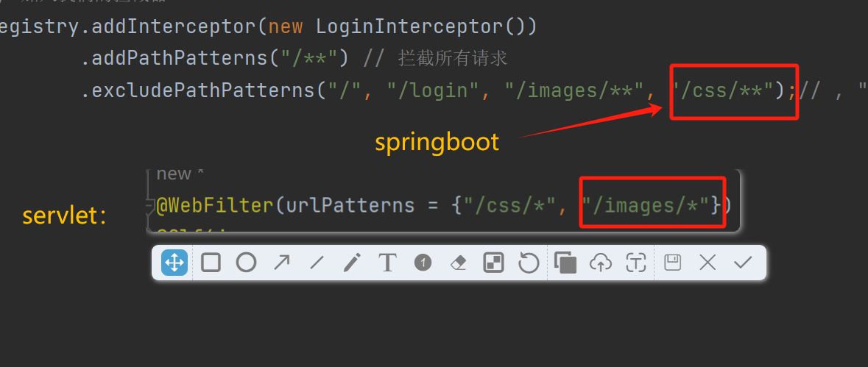
Task: Click the "/css/*" string literal
Action: pos(510,205)
